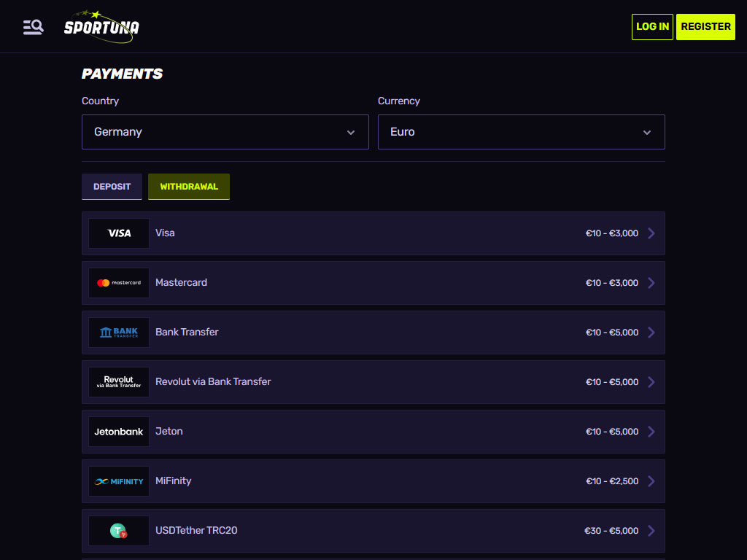Open the Country dropdown showing Germany
The width and height of the screenshot is (747, 560).
[x=225, y=132]
